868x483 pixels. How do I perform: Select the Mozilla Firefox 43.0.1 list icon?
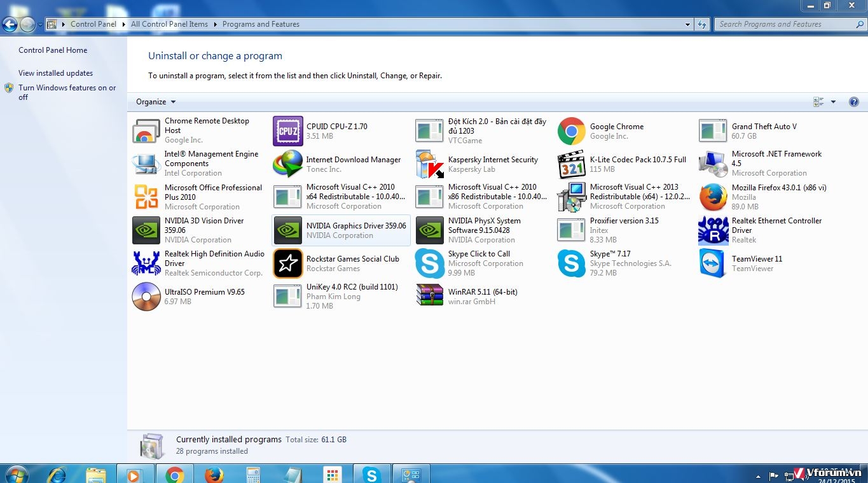[713, 197]
